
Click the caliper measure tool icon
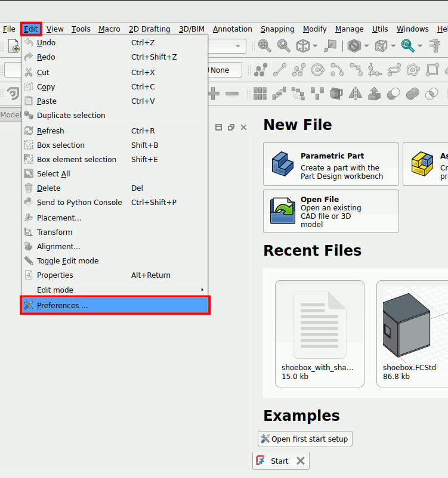click(435, 46)
